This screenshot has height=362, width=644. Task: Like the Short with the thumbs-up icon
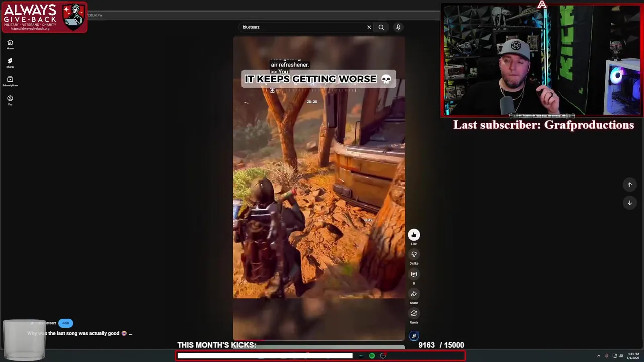click(414, 235)
